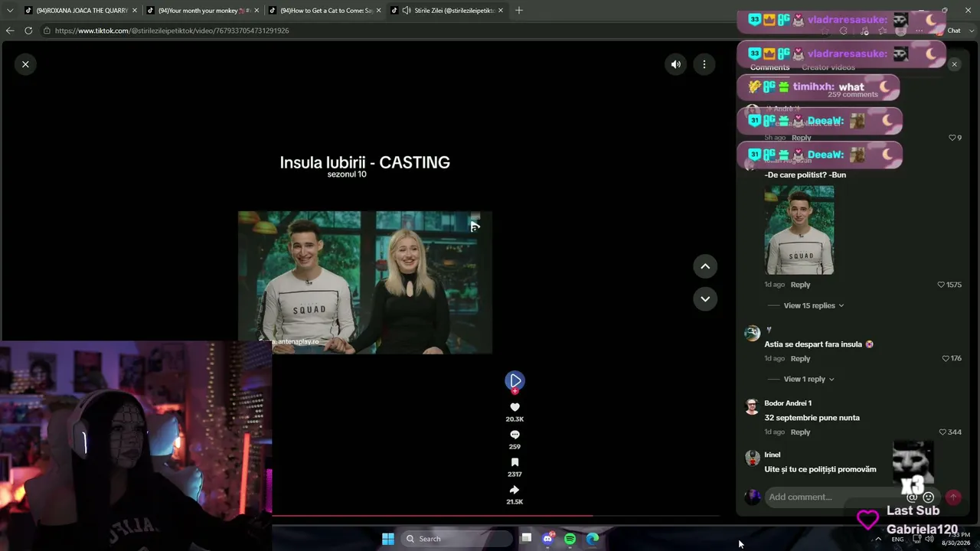
Task: Open Irinel's profile name
Action: tap(772, 455)
